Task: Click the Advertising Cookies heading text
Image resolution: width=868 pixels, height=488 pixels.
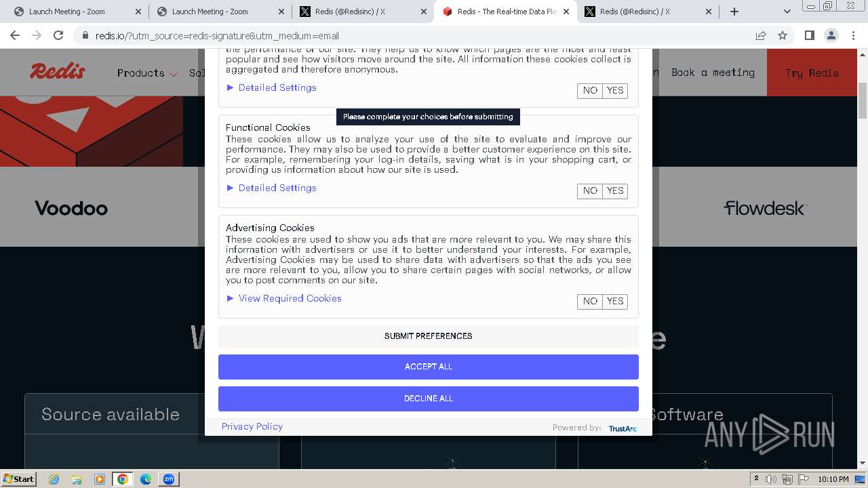Action: (x=270, y=228)
